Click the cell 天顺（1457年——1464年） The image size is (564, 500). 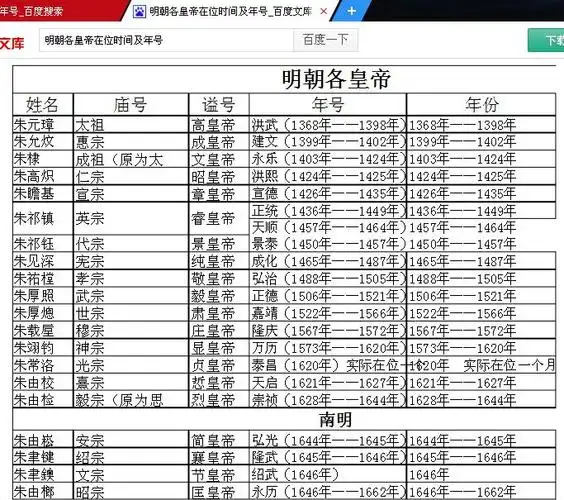(x=328, y=227)
